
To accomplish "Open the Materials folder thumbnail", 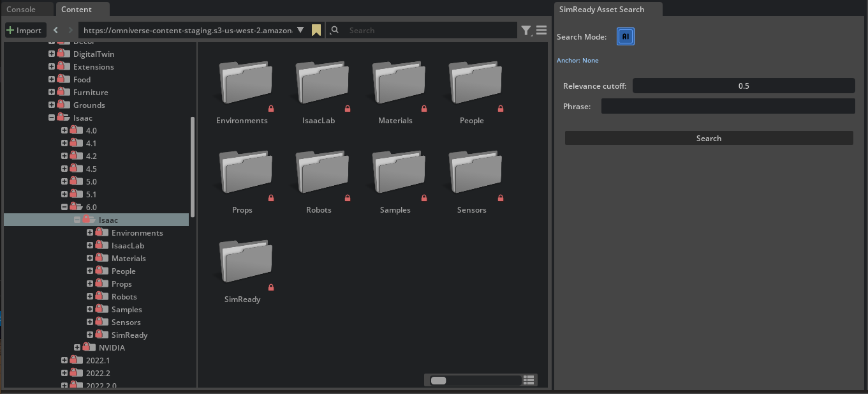I will [399, 83].
